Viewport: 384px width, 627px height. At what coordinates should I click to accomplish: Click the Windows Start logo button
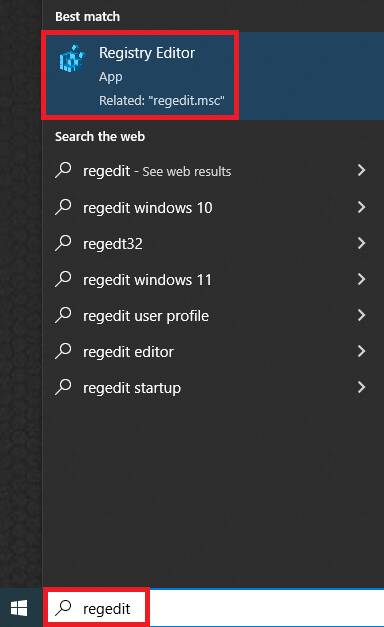(19, 608)
